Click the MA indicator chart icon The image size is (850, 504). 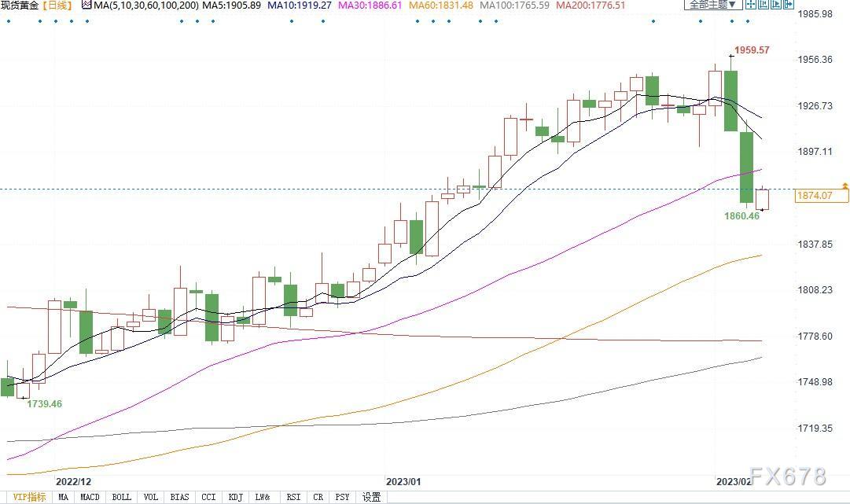point(86,5)
